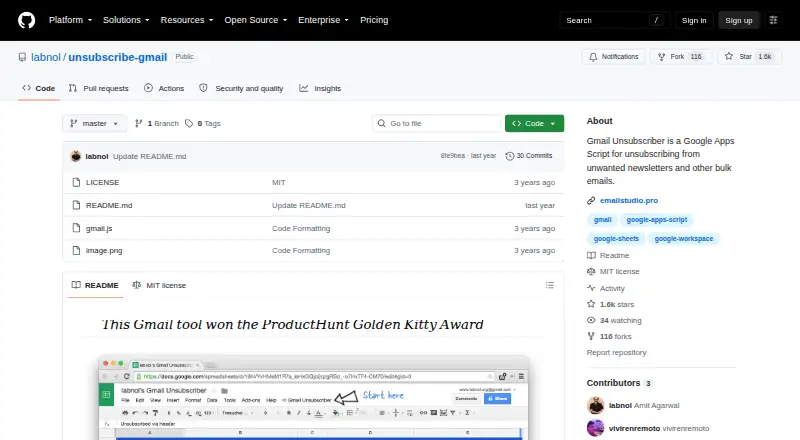Go to the Pricing page
The width and height of the screenshot is (800, 440).
click(x=374, y=20)
